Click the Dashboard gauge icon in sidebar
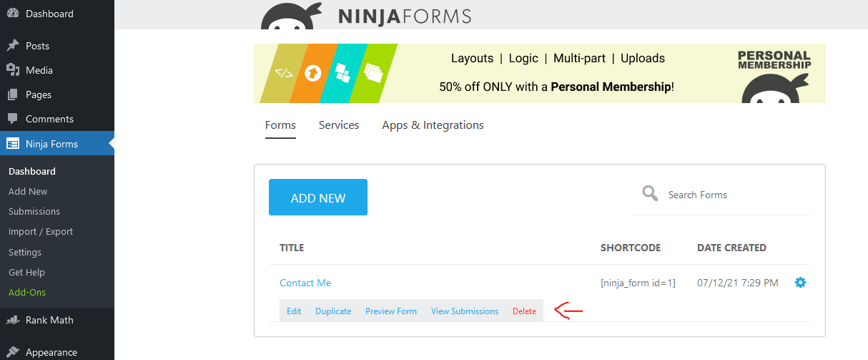Screen dimensions: 868x360 pyautogui.click(x=12, y=14)
